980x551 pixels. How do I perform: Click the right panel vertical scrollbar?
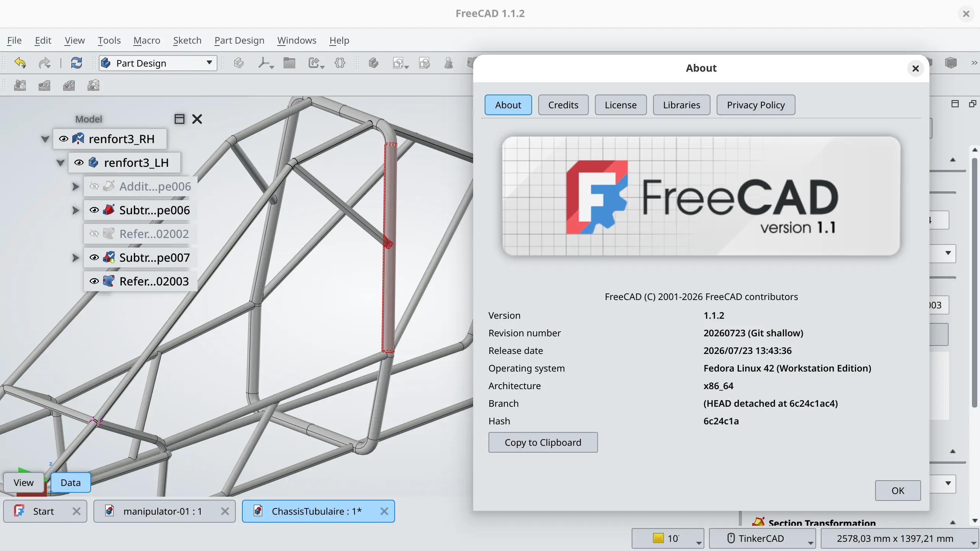[975, 283]
